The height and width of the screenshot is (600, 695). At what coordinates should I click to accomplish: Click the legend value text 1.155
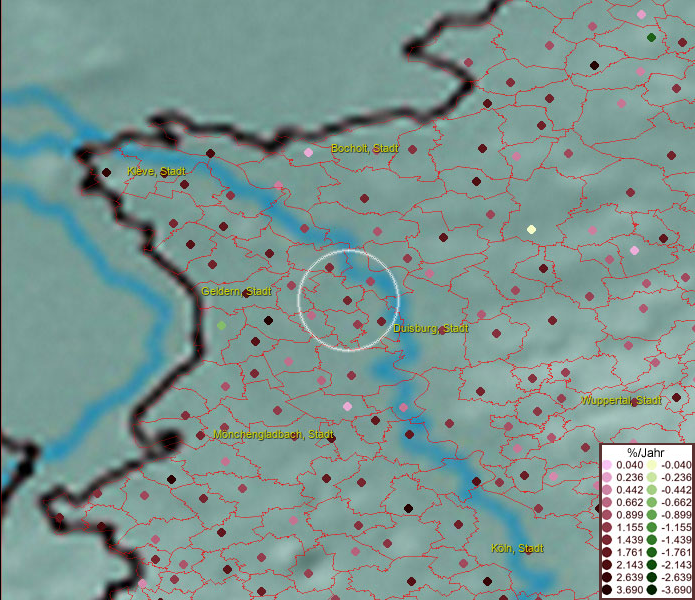pos(629,527)
